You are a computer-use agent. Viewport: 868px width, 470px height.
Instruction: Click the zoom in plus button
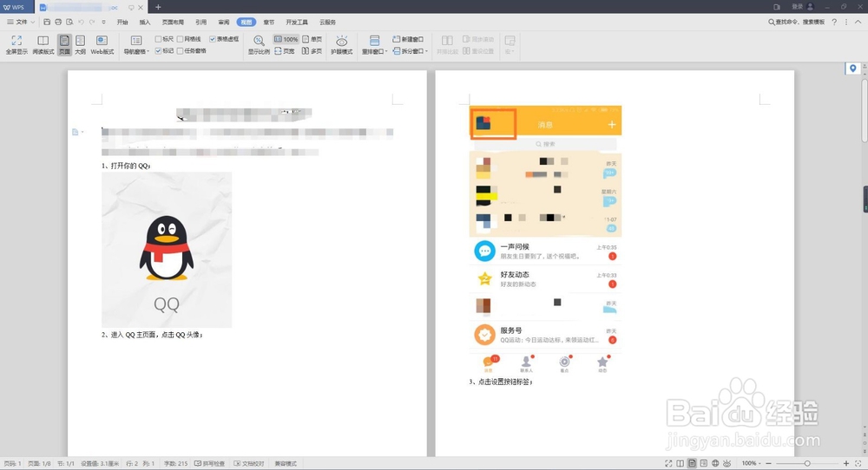pos(845,463)
